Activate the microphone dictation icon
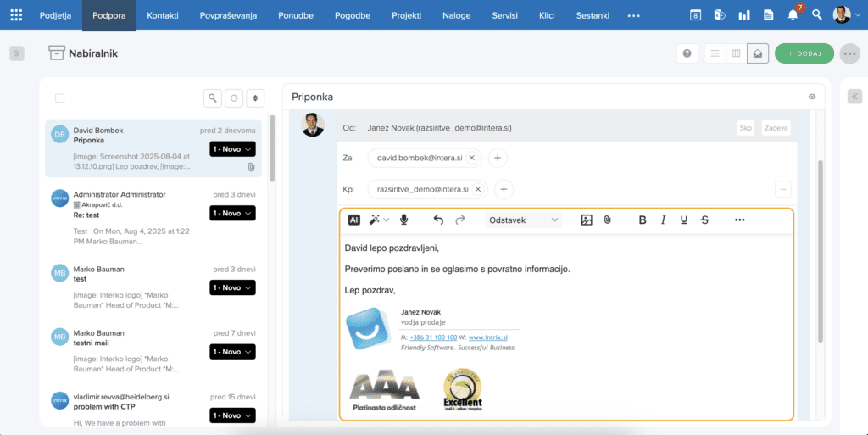Image resolution: width=868 pixels, height=435 pixels. coord(403,220)
